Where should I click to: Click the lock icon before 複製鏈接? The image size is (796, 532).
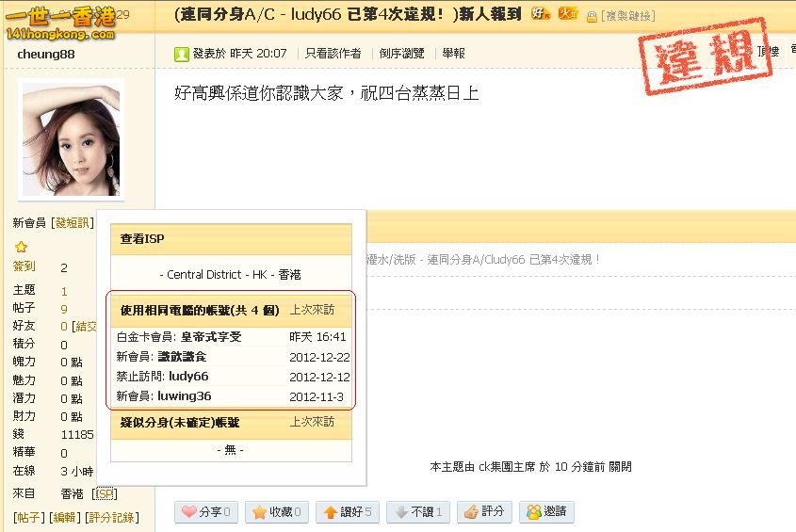[x=592, y=17]
